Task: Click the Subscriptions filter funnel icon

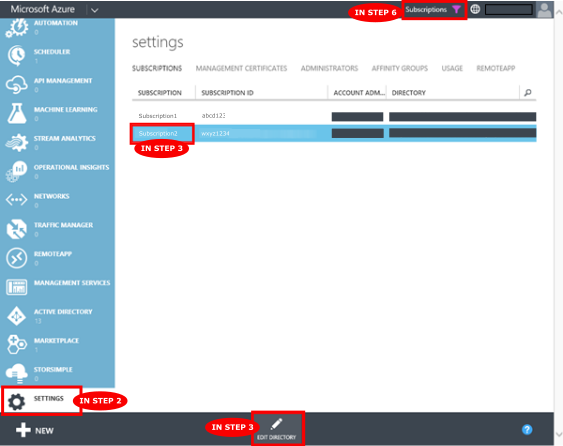Action: pyautogui.click(x=456, y=10)
